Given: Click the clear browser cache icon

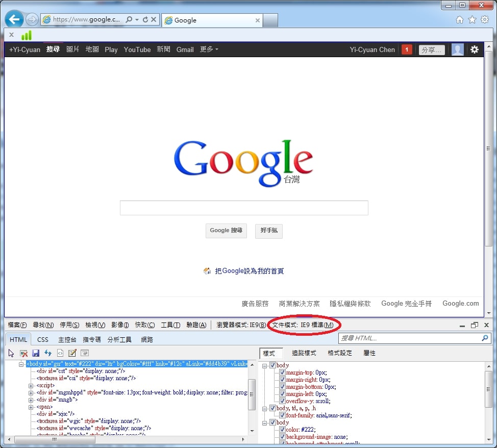Looking at the screenshot, I should point(23,353).
